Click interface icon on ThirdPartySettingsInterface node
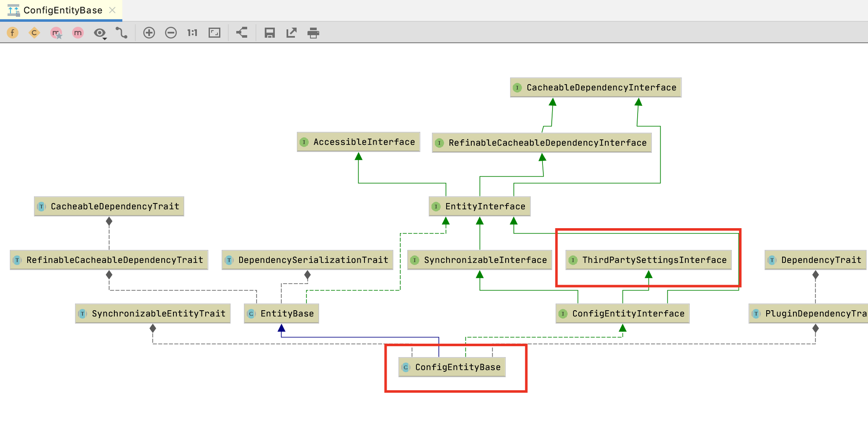 click(x=573, y=260)
